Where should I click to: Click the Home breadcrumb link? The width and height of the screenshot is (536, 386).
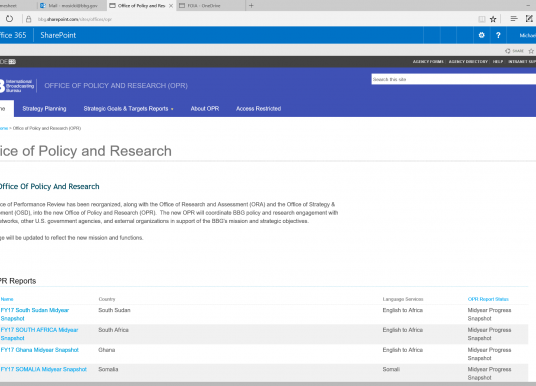4,128
